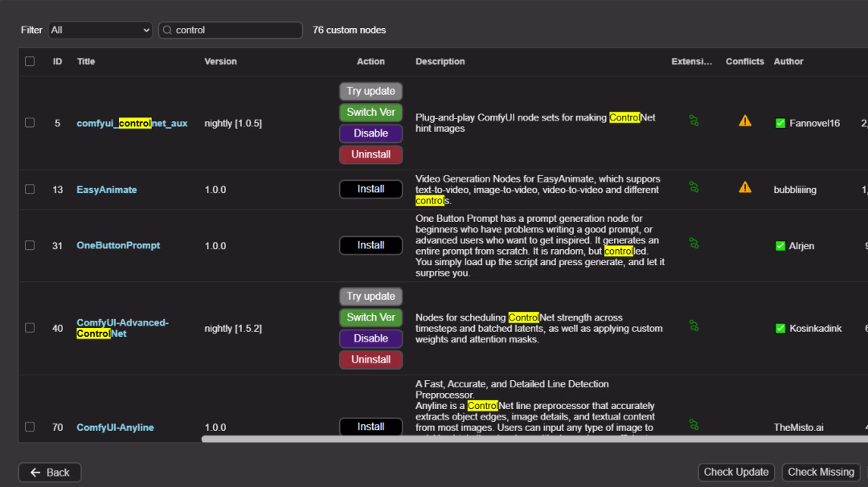Sort by the Extension column header

tap(691, 61)
